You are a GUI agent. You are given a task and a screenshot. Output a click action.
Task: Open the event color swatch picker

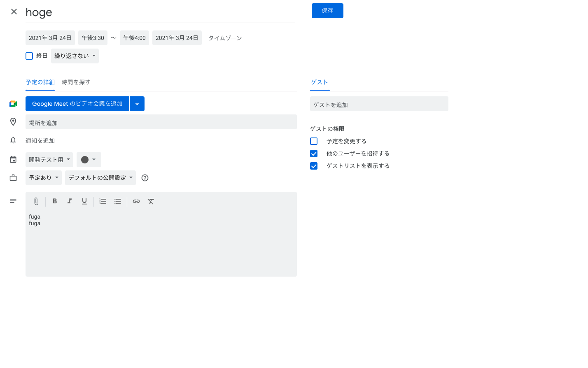pyautogui.click(x=89, y=160)
